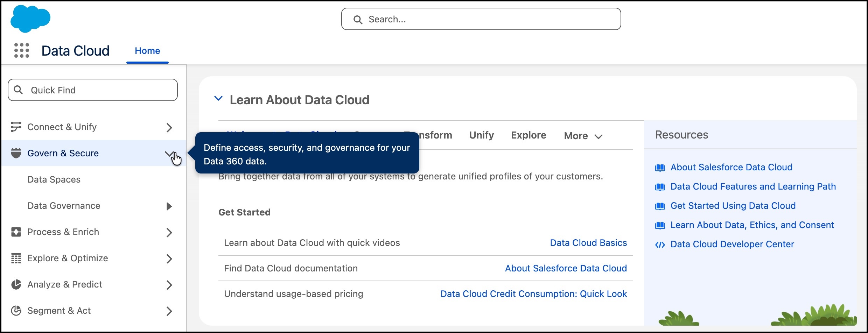Collapse the Govern & Secure section chevron
The width and height of the screenshot is (868, 333).
pyautogui.click(x=169, y=153)
